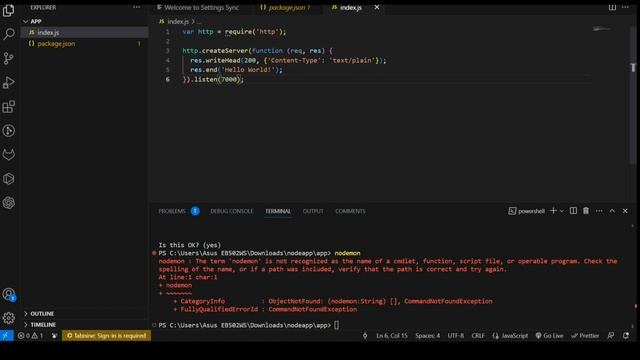
Task: Close the index.js editor tab
Action: coord(377,7)
